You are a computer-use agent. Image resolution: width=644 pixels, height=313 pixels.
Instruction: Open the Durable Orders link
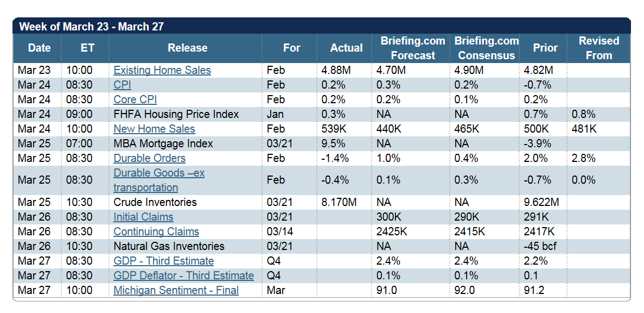[x=149, y=158]
